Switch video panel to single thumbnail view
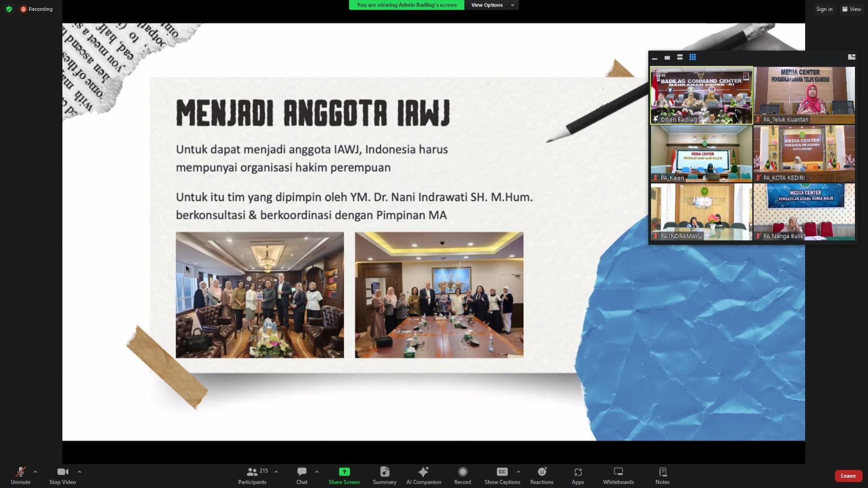868x488 pixels. [667, 57]
